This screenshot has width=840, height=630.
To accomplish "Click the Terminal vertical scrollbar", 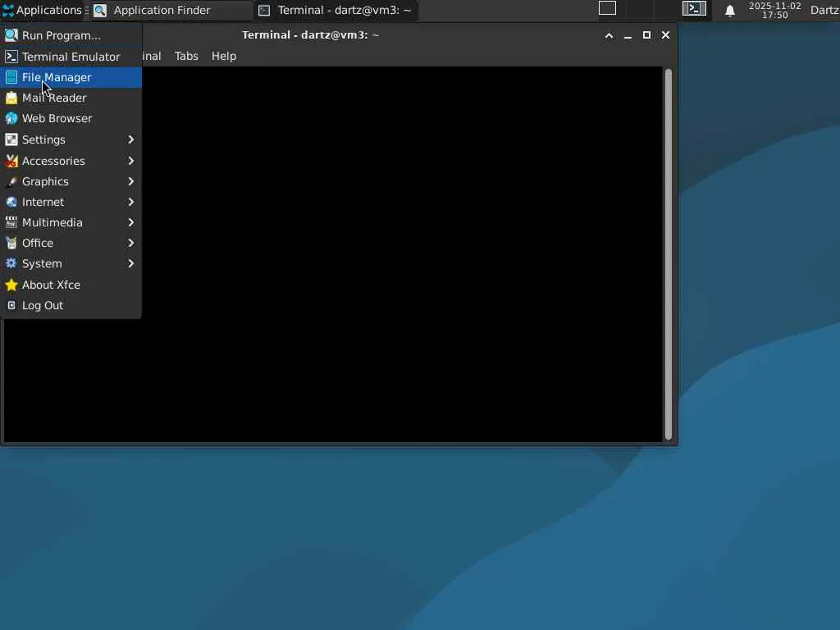I will (668, 254).
